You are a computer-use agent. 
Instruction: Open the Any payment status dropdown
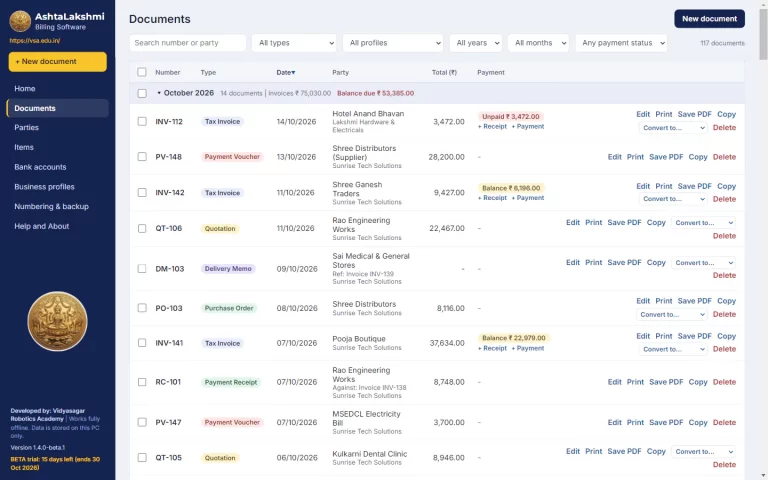(x=621, y=43)
